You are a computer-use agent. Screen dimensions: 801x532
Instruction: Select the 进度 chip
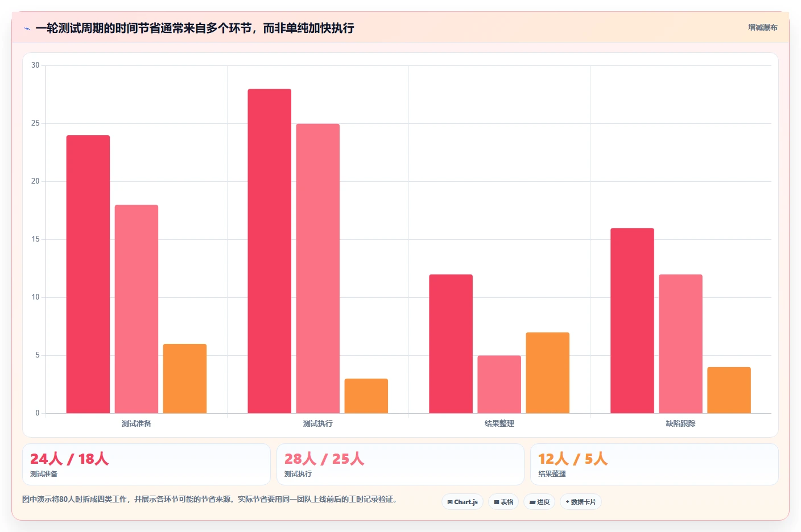point(539,502)
